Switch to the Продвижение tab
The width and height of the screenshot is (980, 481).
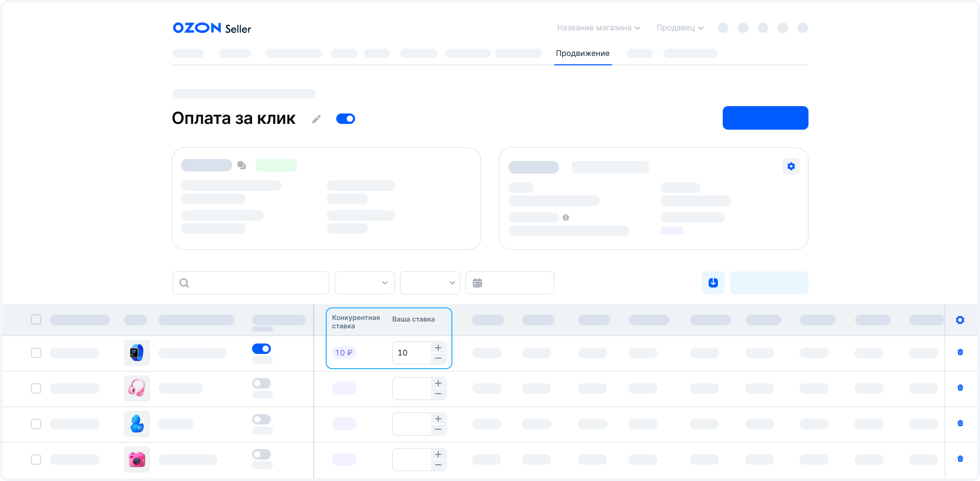583,53
